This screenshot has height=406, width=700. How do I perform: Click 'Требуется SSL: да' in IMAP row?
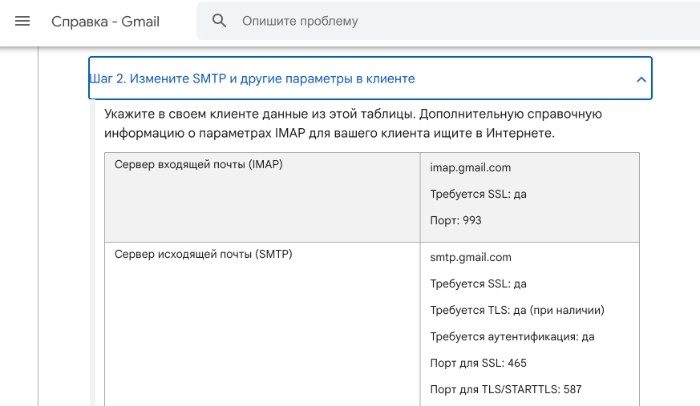pyautogui.click(x=478, y=194)
